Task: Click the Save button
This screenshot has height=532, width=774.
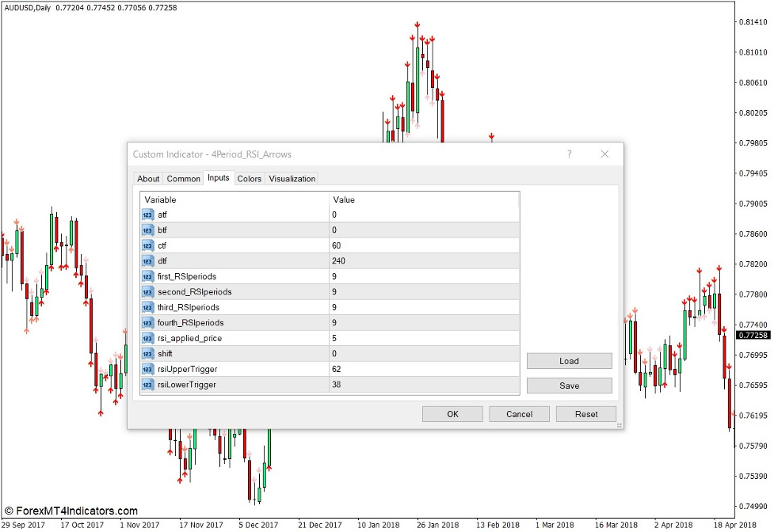Action: coord(569,386)
